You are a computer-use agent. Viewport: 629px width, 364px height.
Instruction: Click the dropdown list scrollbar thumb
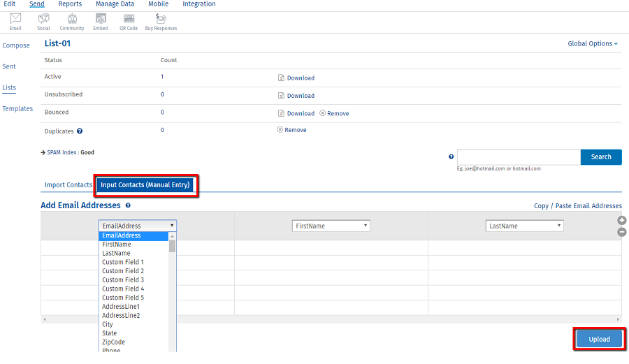point(172,246)
